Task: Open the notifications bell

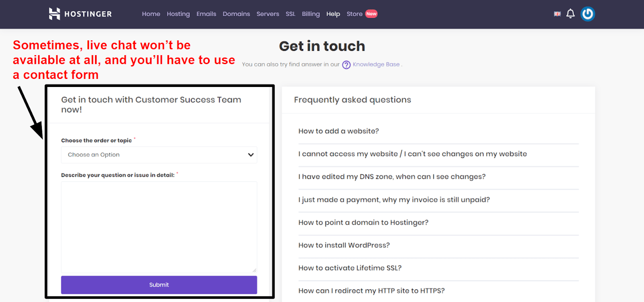Action: 570,14
